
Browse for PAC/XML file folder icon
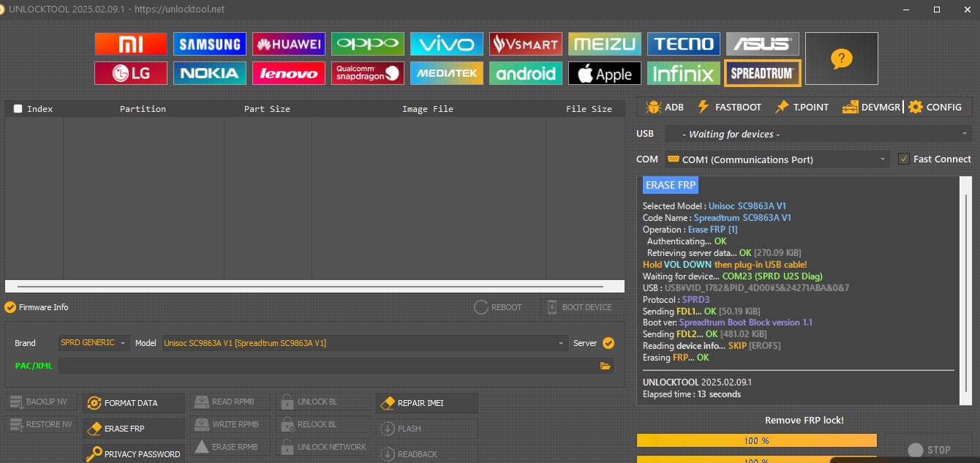tap(606, 366)
